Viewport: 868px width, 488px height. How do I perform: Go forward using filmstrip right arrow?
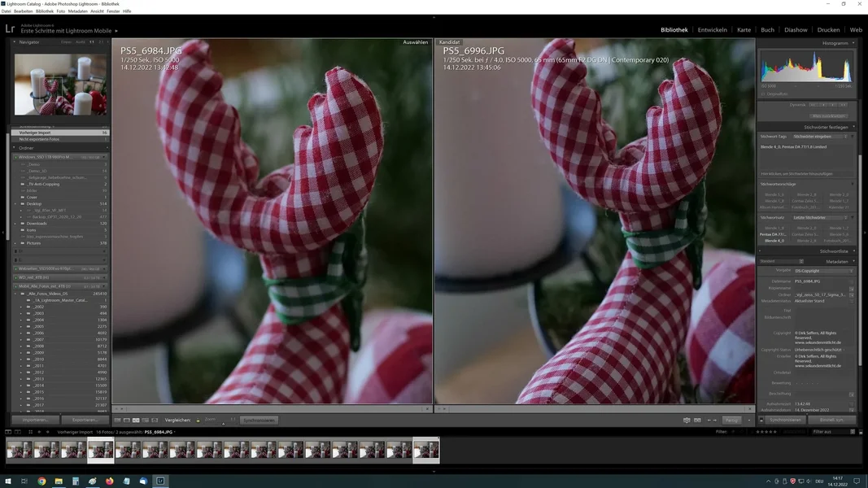47,432
